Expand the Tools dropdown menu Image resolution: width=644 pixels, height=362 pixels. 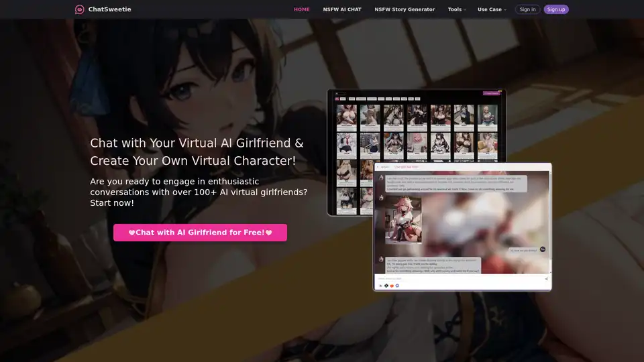click(x=456, y=9)
